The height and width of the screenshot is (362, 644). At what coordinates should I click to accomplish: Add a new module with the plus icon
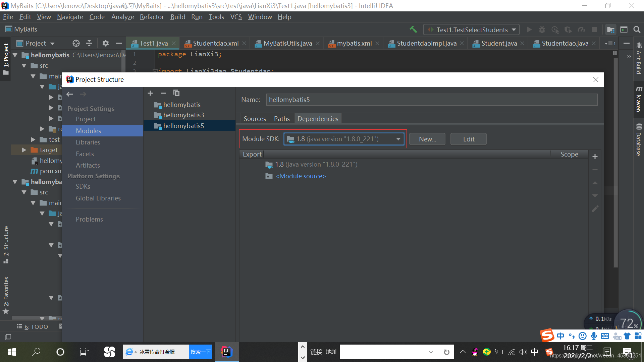[x=150, y=93]
